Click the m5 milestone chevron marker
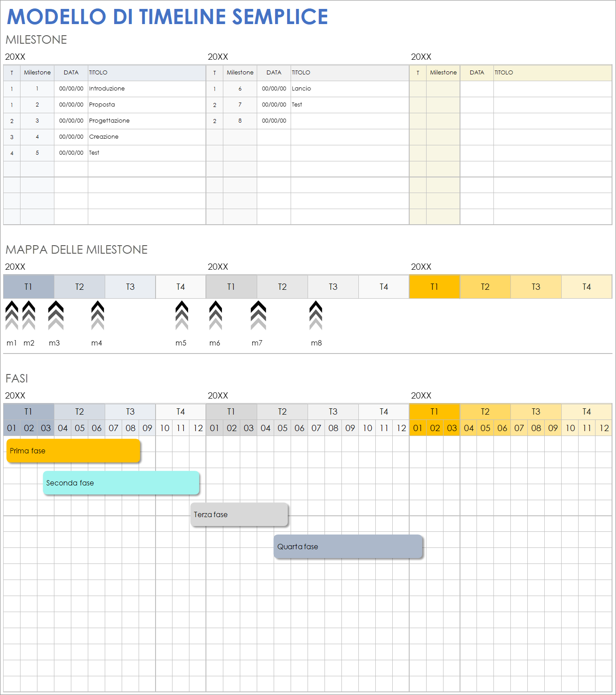Screen dimensions: 616x695 point(182,315)
